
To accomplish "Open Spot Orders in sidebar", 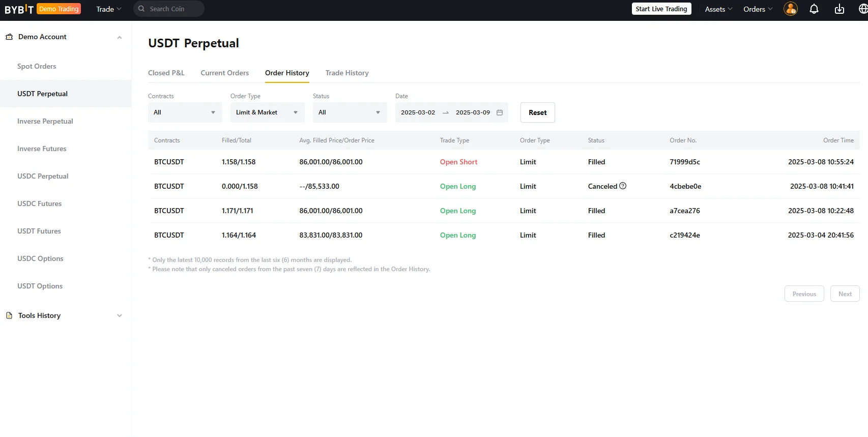I will (37, 66).
